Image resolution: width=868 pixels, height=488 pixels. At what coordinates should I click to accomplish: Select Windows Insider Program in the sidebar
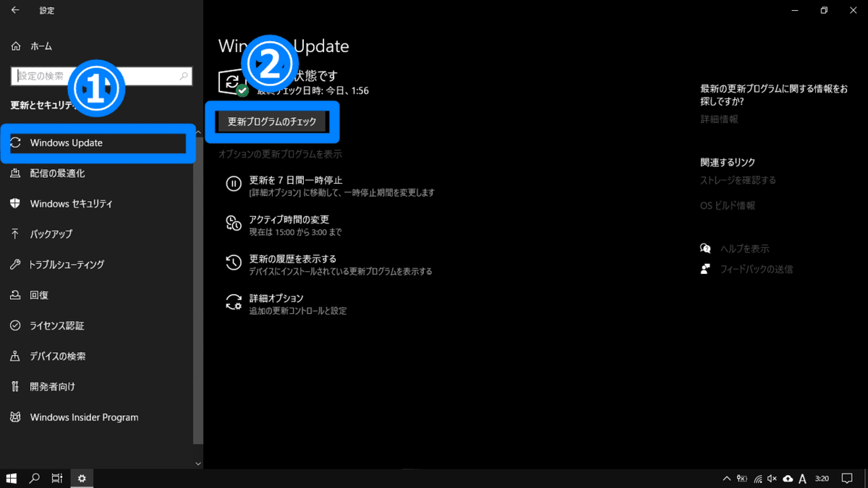coord(98,417)
